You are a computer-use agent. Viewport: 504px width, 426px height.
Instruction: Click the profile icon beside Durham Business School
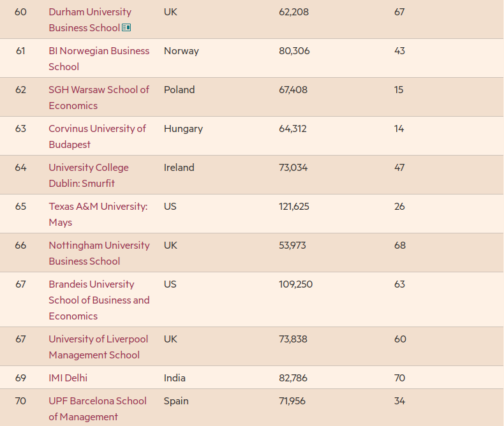pos(126,27)
